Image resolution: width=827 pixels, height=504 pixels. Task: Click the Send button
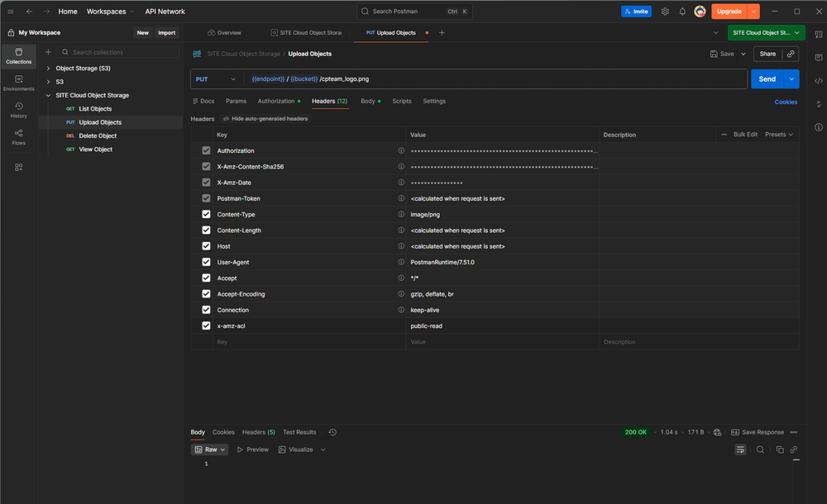[x=767, y=79]
